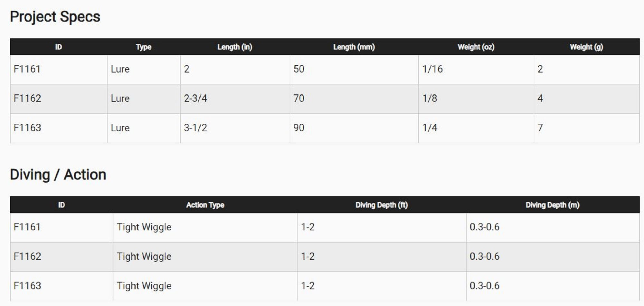
Task: Select the Length (in) column header
Action: pyautogui.click(x=234, y=47)
